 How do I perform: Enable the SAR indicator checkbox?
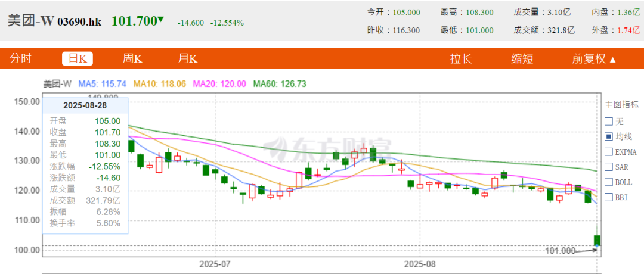(x=609, y=167)
